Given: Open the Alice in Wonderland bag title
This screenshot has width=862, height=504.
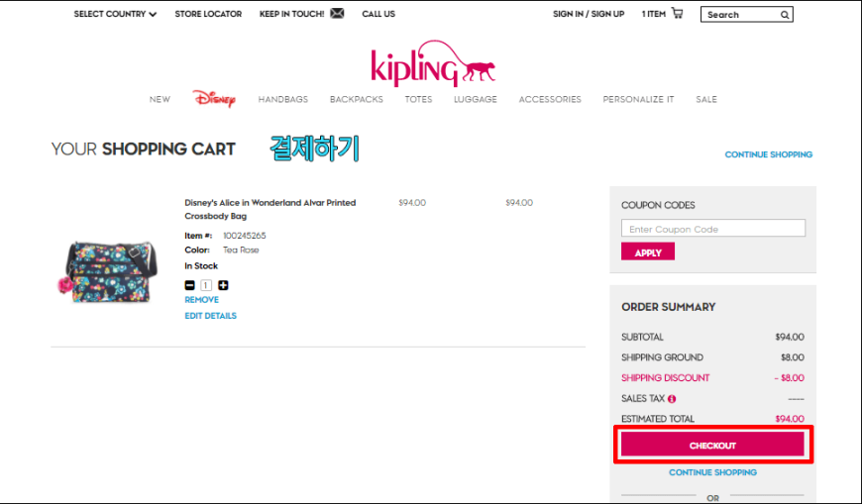Looking at the screenshot, I should tap(269, 209).
